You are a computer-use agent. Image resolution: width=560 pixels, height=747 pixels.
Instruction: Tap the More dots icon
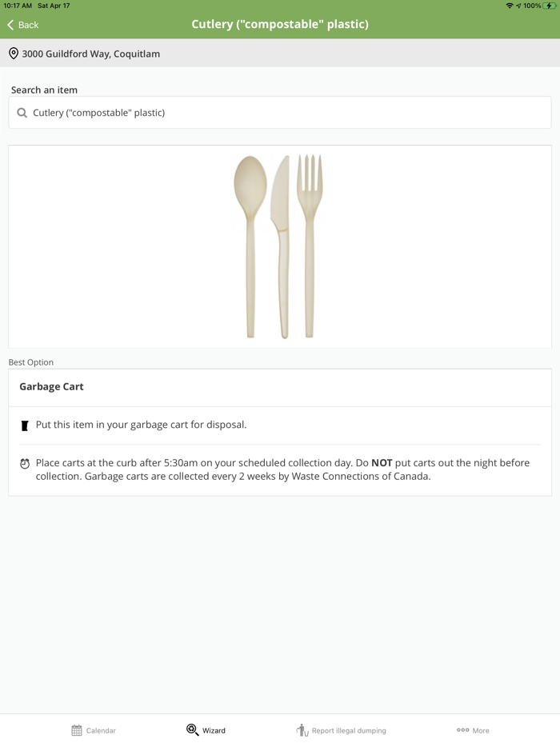pos(462,730)
